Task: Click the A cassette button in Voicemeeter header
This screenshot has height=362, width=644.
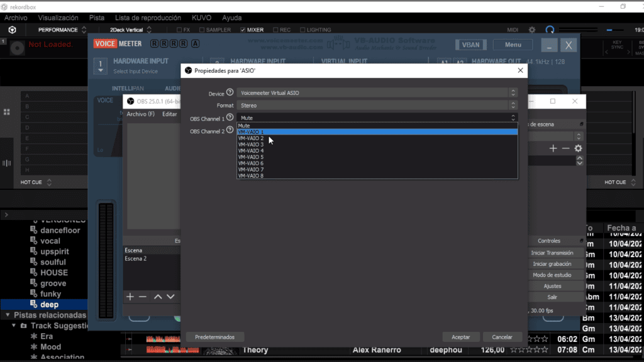Action: coord(195,43)
